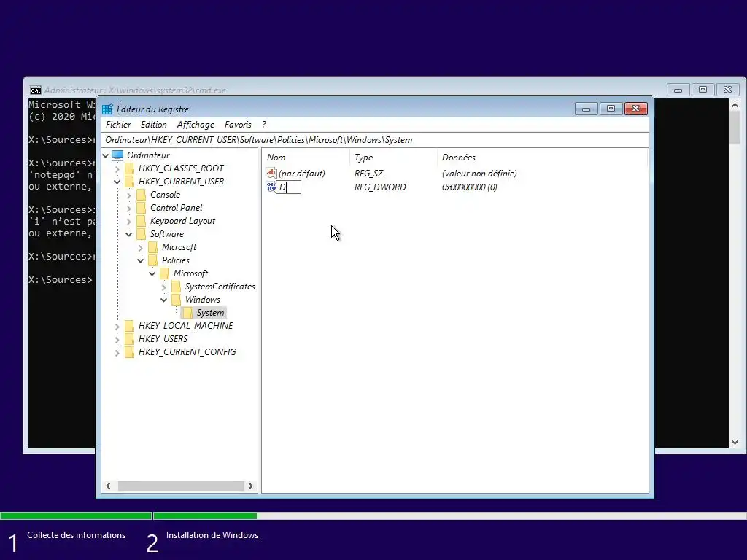Image resolution: width=747 pixels, height=560 pixels.
Task: Open the Favoris menu
Action: pyautogui.click(x=238, y=125)
